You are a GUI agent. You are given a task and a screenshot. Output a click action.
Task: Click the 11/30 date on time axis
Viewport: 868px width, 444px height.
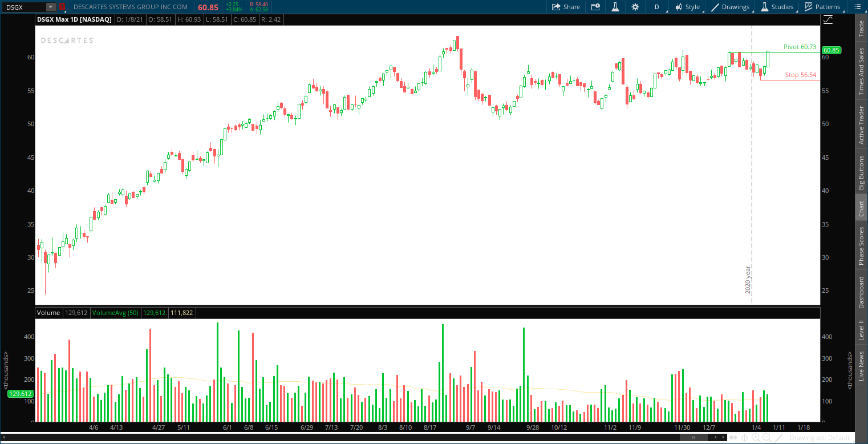(x=682, y=427)
